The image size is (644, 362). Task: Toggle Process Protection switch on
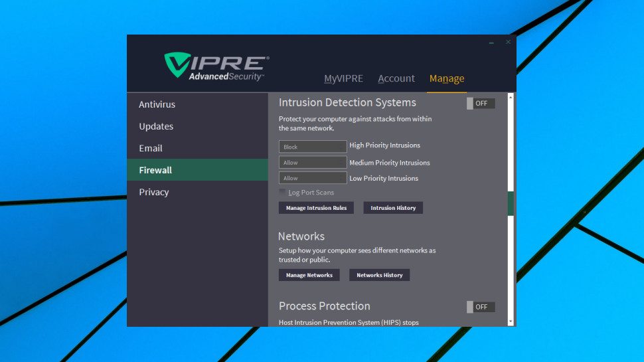tap(481, 307)
